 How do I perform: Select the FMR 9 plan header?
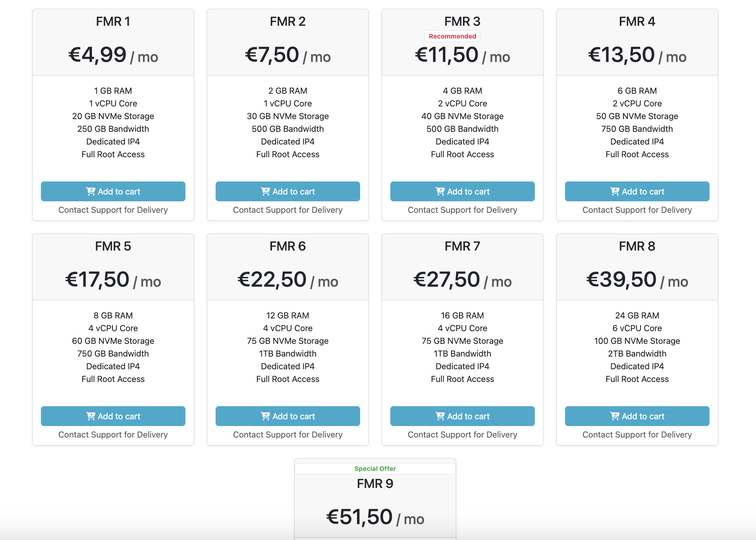tap(375, 484)
